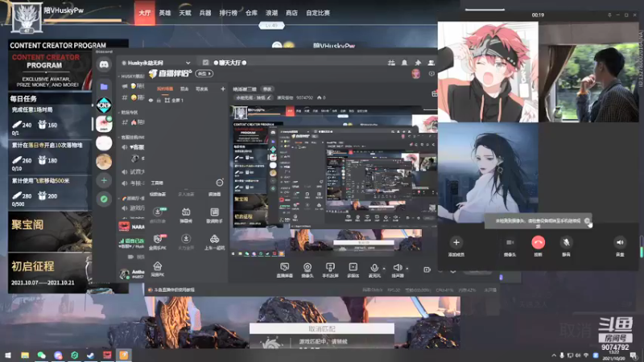Viewport: 644px width, 362px height.
Task: Toggle speaker in streaming toolbar
Action: [397, 270]
